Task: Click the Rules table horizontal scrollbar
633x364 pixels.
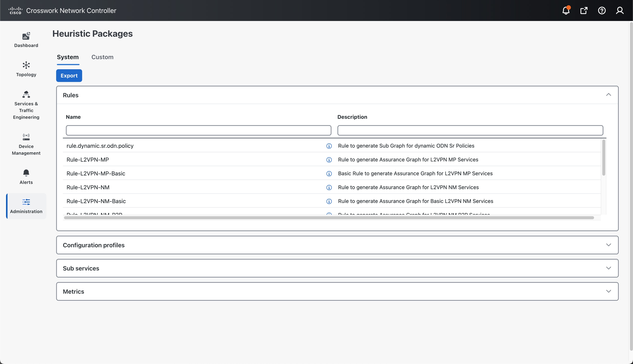Action: (329, 218)
